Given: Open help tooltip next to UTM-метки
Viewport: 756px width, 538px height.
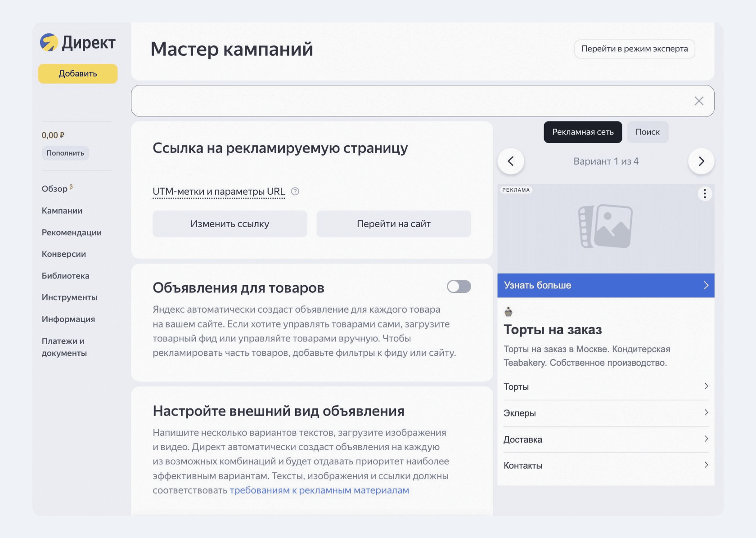Looking at the screenshot, I should 295,191.
